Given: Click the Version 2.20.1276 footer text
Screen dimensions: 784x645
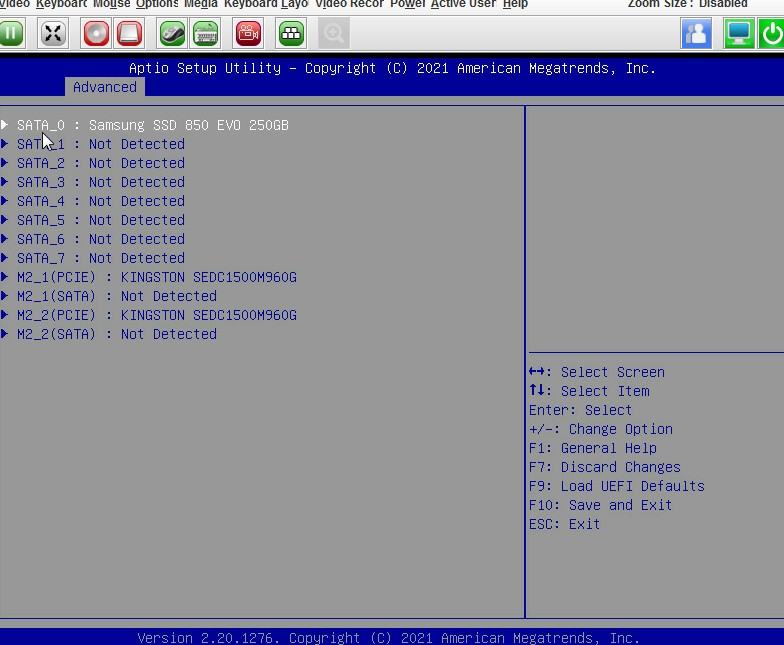Looking at the screenshot, I should 388,638.
